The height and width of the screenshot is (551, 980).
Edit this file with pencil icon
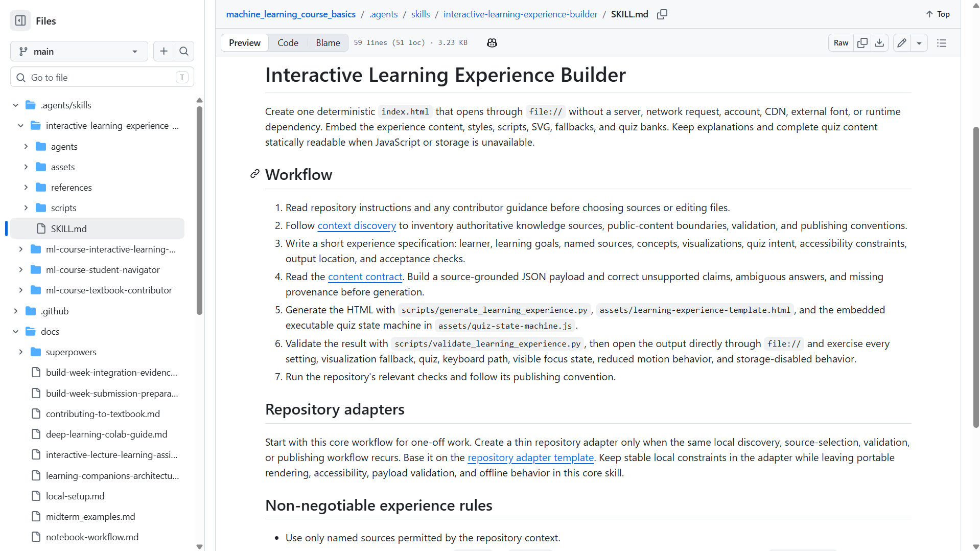[902, 43]
